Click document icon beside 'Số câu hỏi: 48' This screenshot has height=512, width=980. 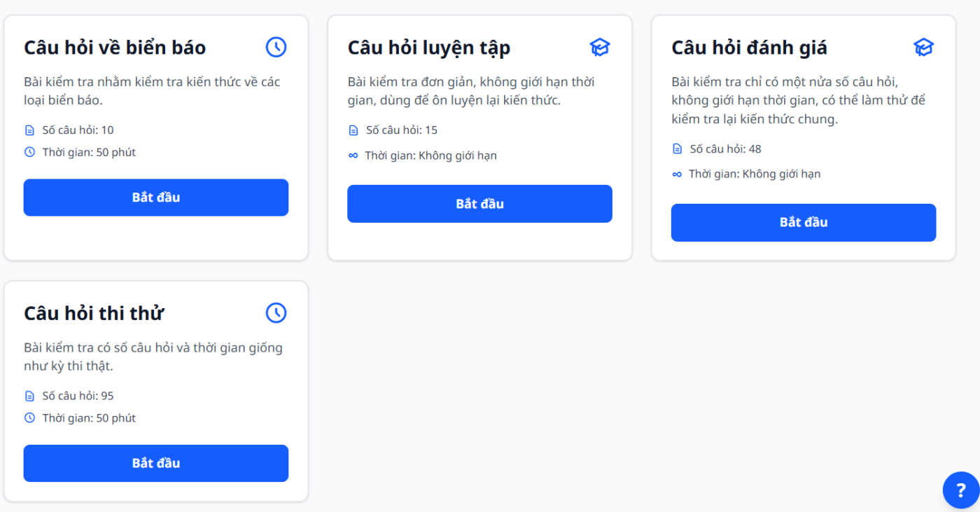click(677, 148)
